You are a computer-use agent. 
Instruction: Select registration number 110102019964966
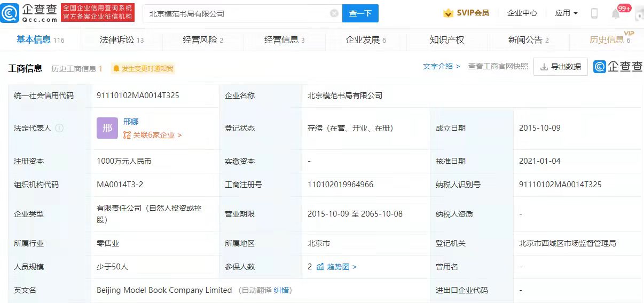coord(340,185)
